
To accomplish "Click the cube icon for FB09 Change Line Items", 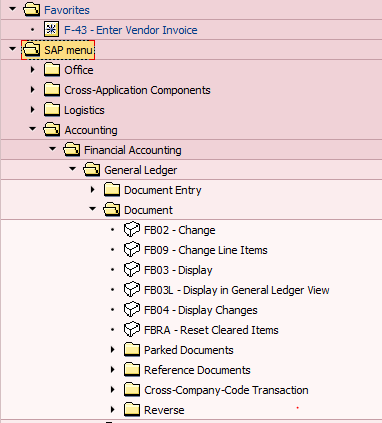I will tap(132, 250).
